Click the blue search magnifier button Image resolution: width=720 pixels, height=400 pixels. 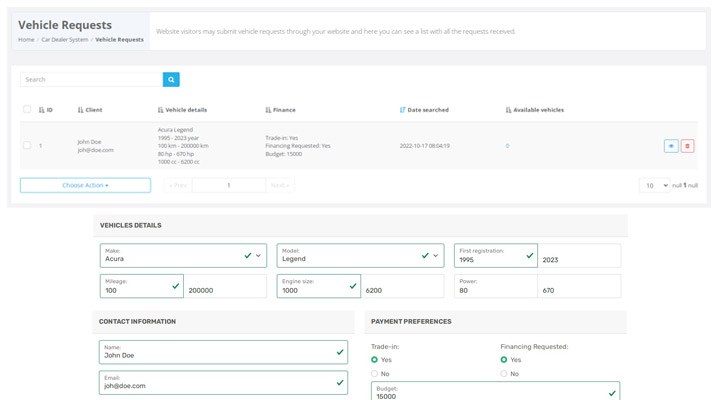(x=171, y=79)
